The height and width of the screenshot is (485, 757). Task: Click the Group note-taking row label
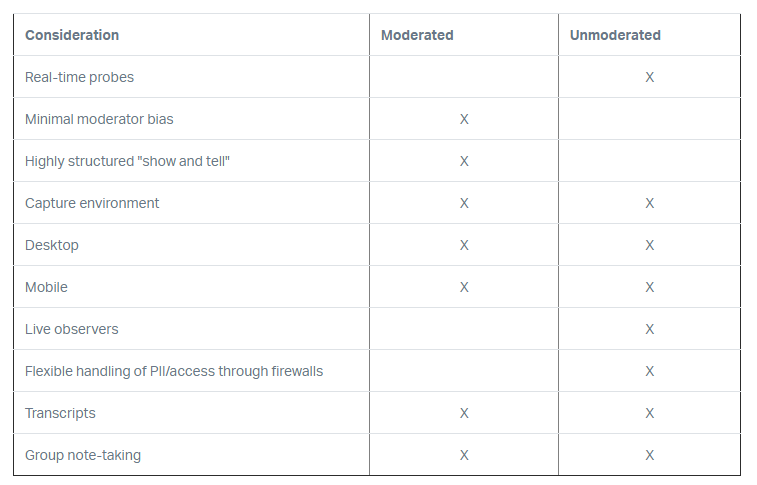click(83, 455)
